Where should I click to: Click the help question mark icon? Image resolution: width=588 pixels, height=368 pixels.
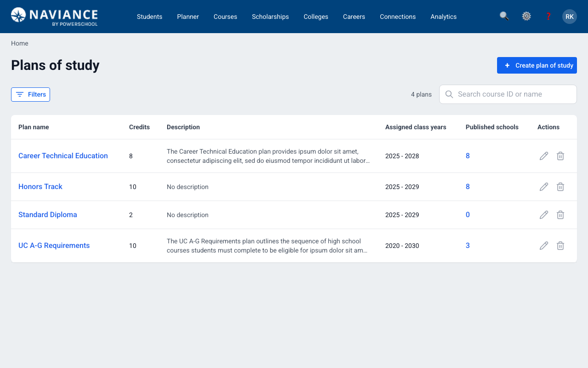548,16
